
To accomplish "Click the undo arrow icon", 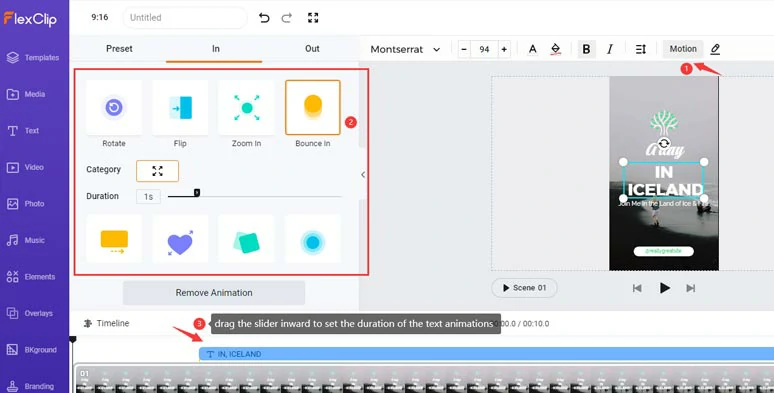I will 264,18.
